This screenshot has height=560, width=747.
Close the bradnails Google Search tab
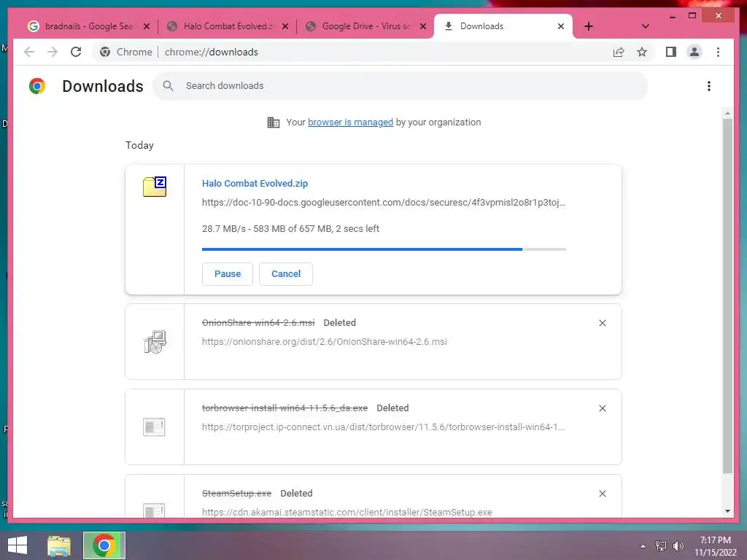pos(147,26)
